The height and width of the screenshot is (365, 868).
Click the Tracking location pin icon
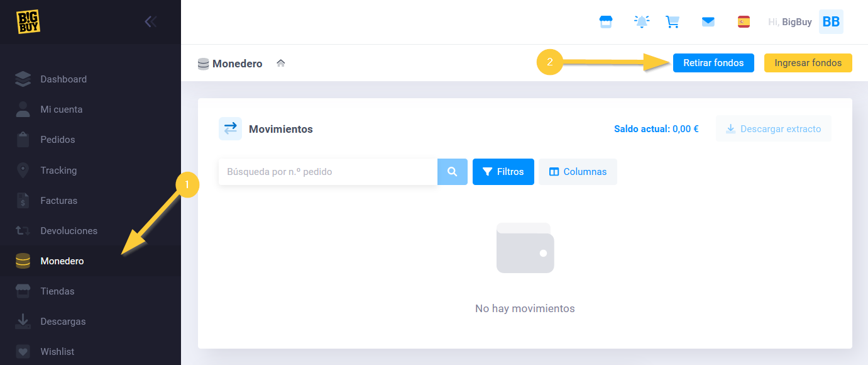pos(23,171)
